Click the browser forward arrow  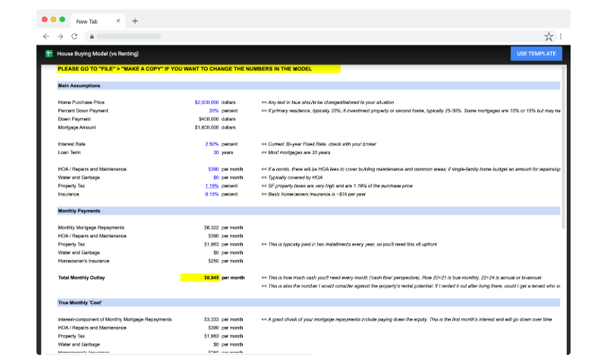click(x=60, y=36)
